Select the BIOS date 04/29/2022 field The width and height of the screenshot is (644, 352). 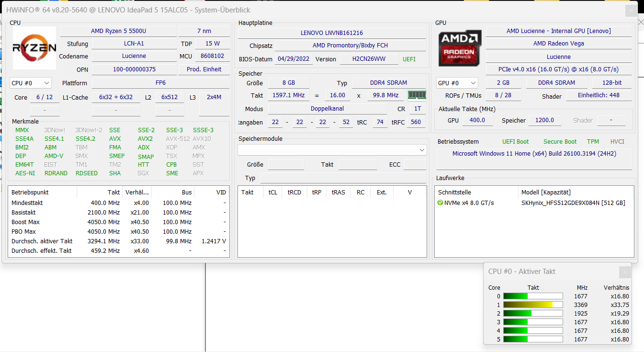pyautogui.click(x=294, y=59)
